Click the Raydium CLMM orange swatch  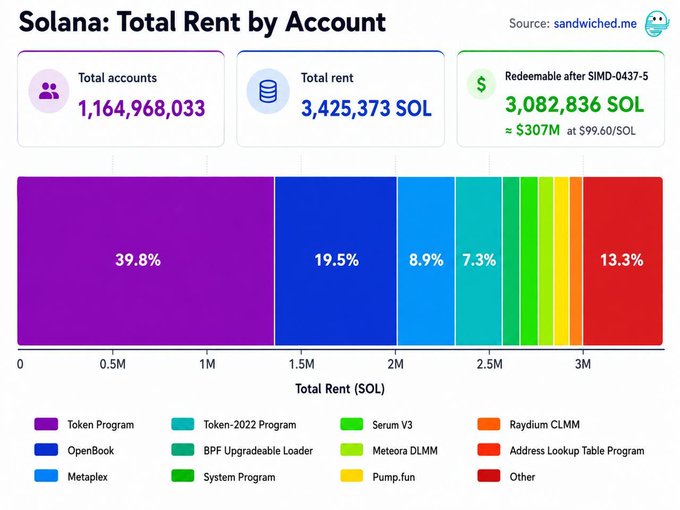point(489,424)
